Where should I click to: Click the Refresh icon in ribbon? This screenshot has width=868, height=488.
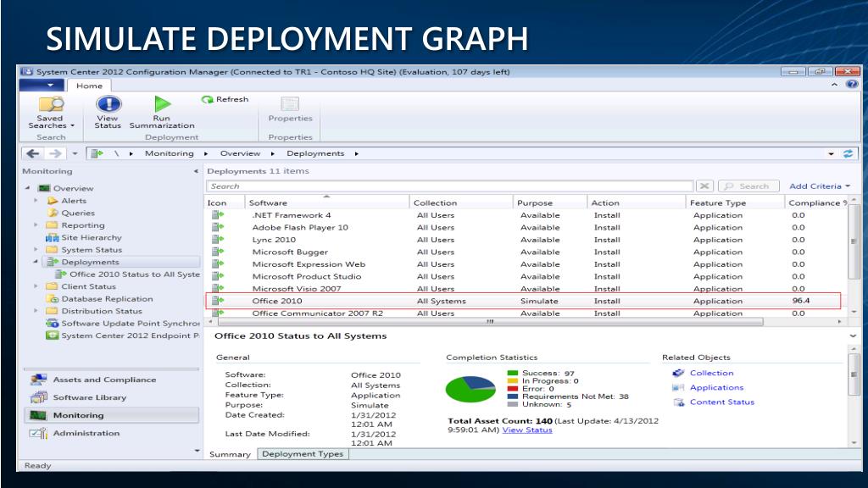click(x=208, y=99)
